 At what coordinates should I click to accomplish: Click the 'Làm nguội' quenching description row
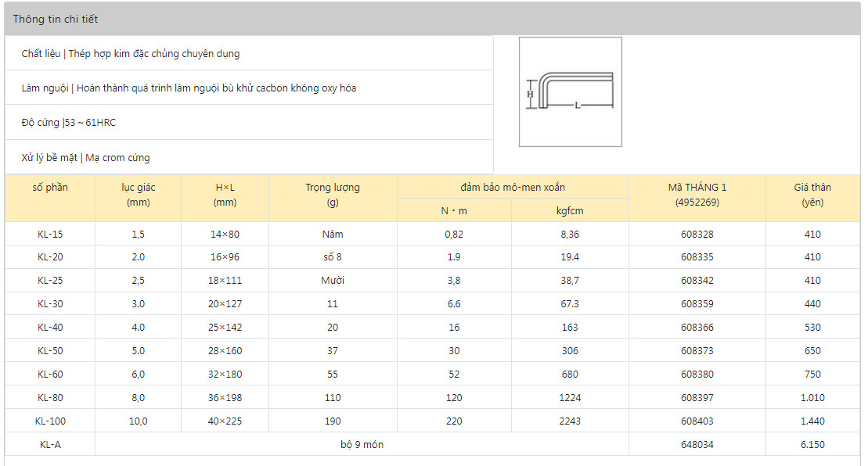pyautogui.click(x=189, y=88)
